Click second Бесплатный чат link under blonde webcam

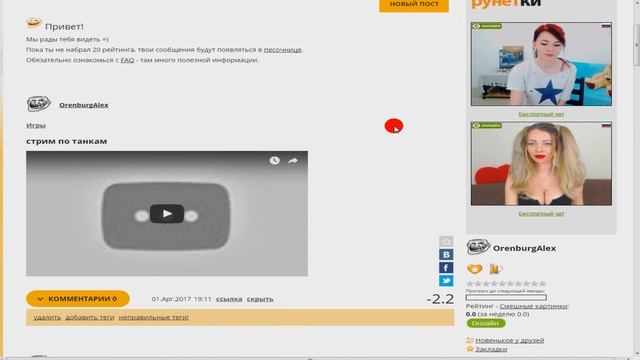coord(541,214)
